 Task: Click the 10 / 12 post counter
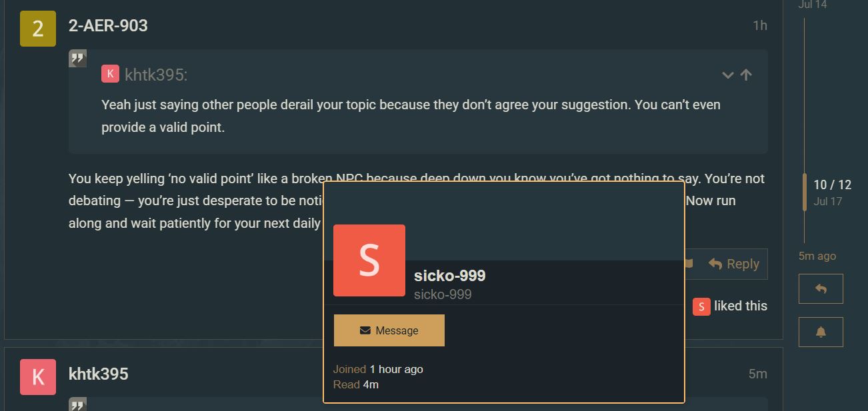[832, 185]
